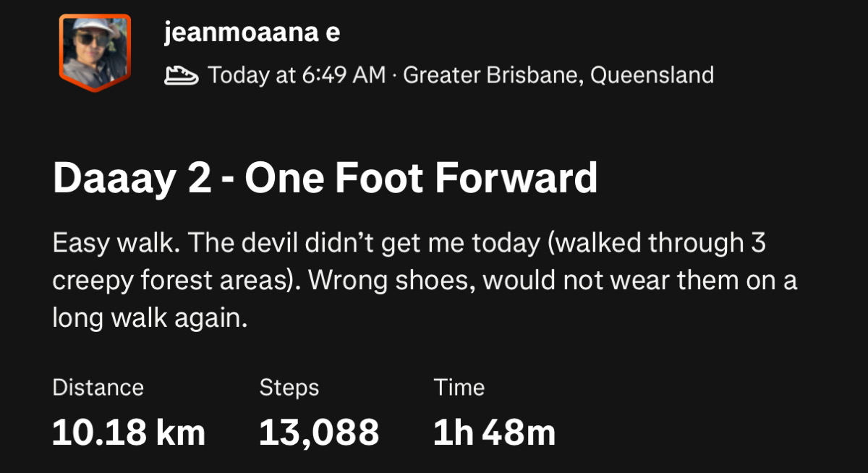Select the 13,088 steps value
Viewport: 868px width, 473px height.
(319, 432)
